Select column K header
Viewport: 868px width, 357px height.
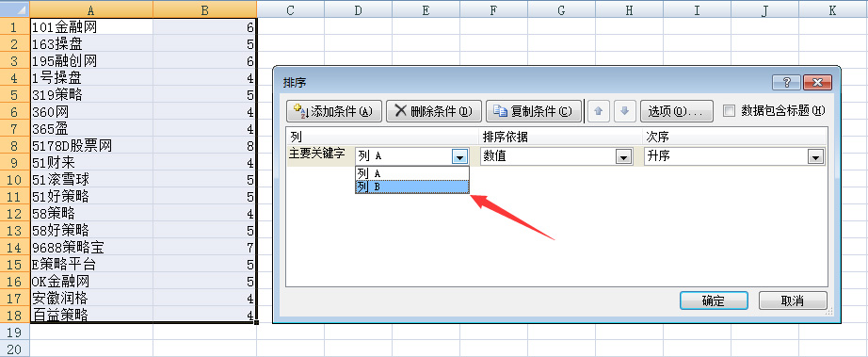pyautogui.click(x=832, y=10)
